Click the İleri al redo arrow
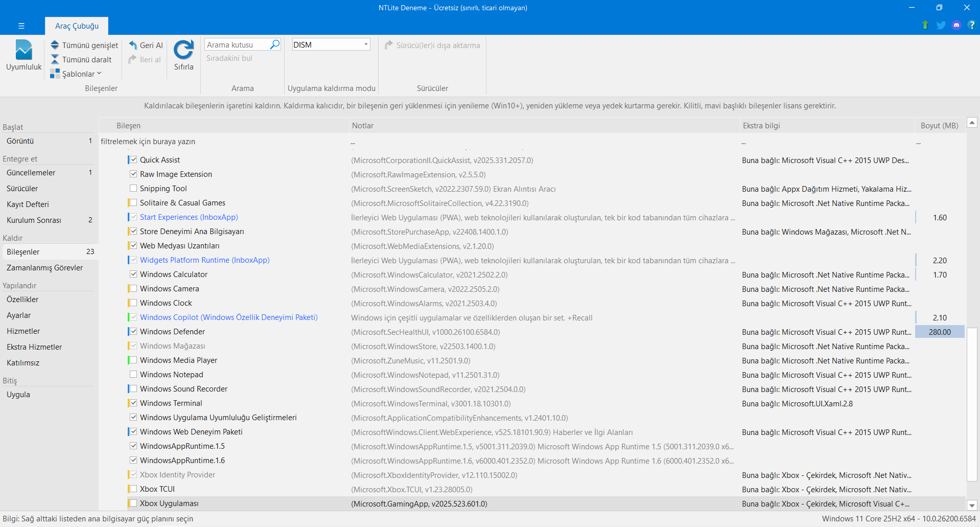Image resolution: width=980 pixels, height=527 pixels. click(133, 59)
